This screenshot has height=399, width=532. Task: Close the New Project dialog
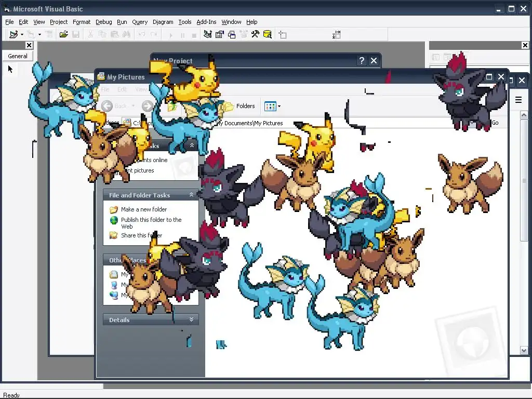tap(374, 60)
